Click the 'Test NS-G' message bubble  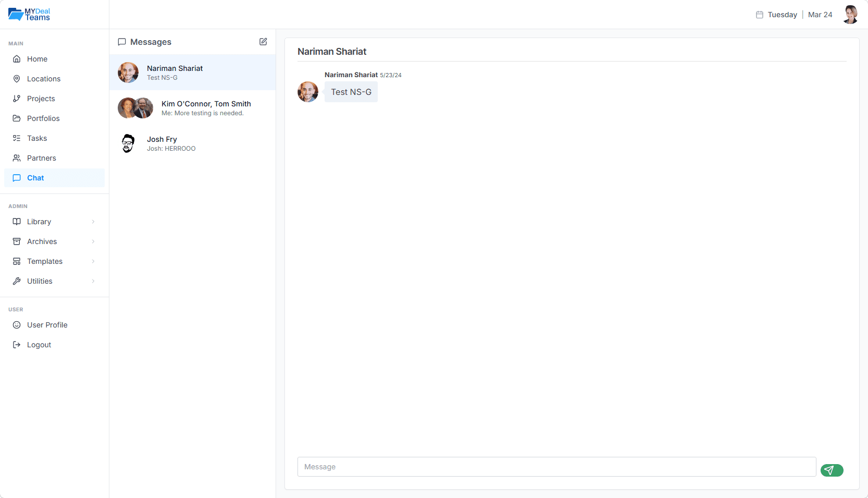351,92
